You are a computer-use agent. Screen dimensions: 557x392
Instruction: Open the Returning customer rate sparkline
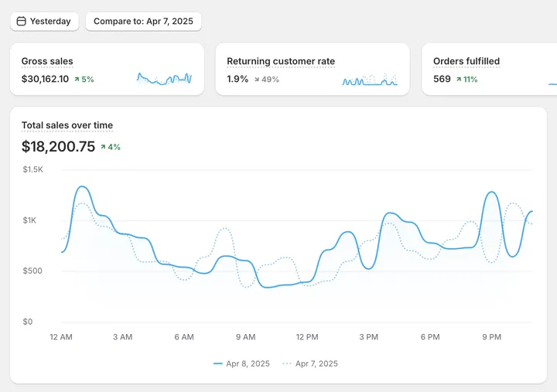point(370,79)
